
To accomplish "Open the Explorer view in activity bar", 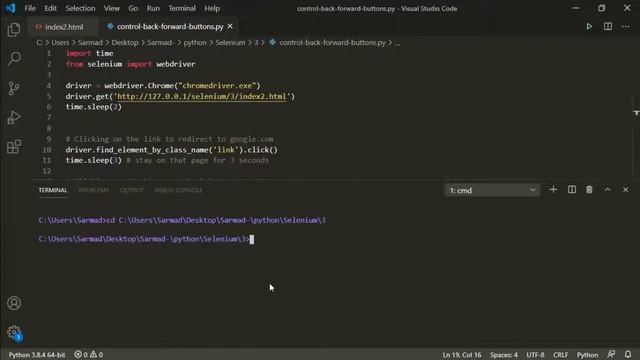I will click(x=14, y=29).
